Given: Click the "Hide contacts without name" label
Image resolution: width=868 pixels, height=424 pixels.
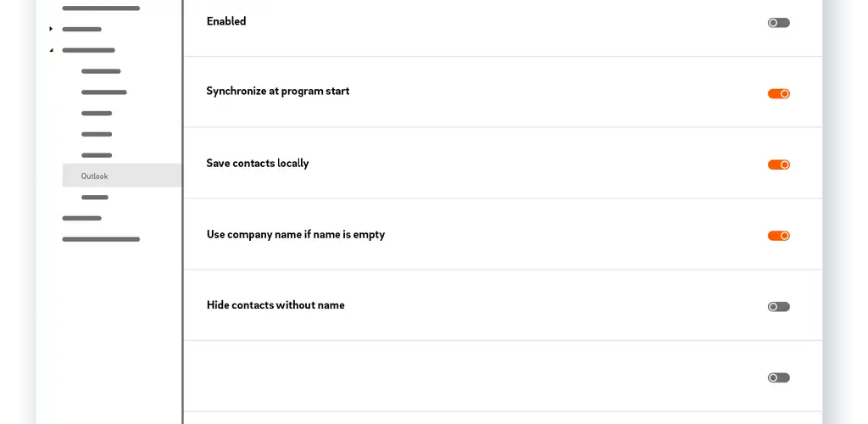Looking at the screenshot, I should (275, 305).
